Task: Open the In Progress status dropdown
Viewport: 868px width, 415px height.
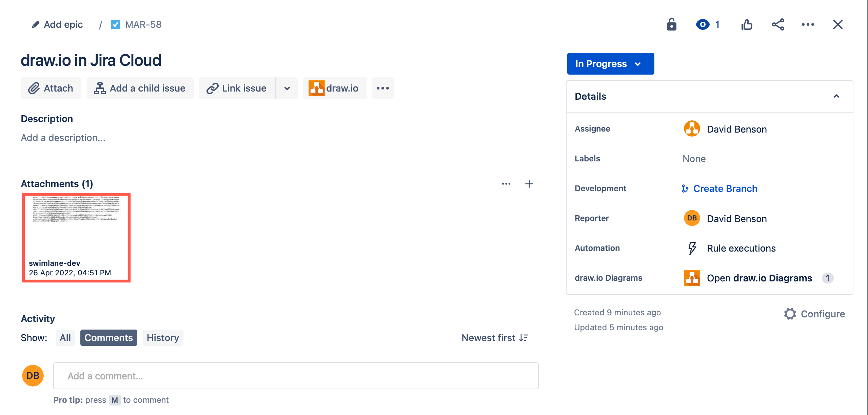Action: click(610, 64)
